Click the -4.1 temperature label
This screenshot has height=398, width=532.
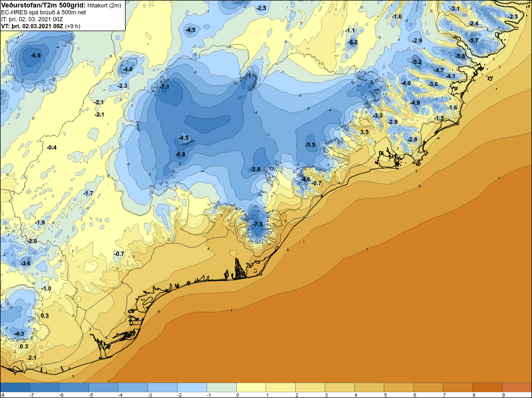(451, 76)
